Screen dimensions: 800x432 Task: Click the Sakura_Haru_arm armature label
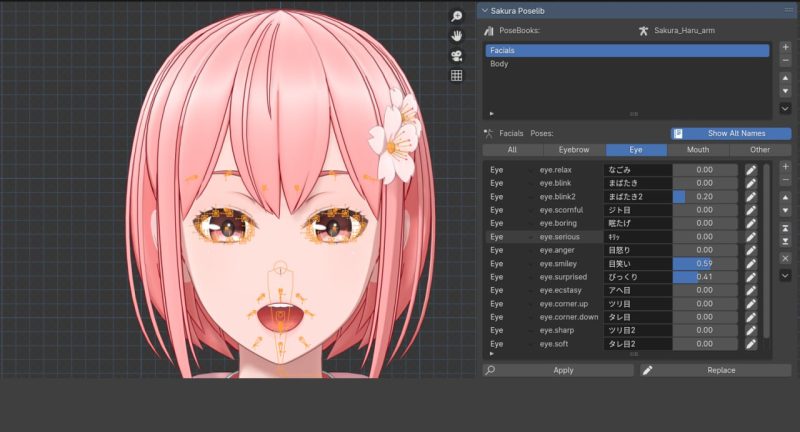(x=684, y=31)
